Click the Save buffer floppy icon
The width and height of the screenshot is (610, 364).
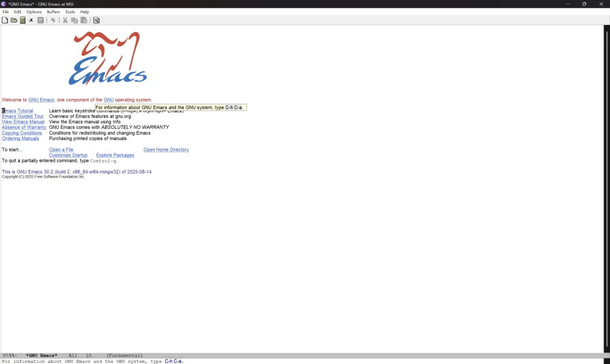tap(41, 20)
